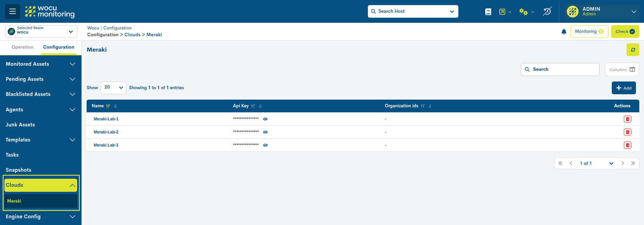Switch to the Operation tab
644x225 pixels.
click(22, 47)
